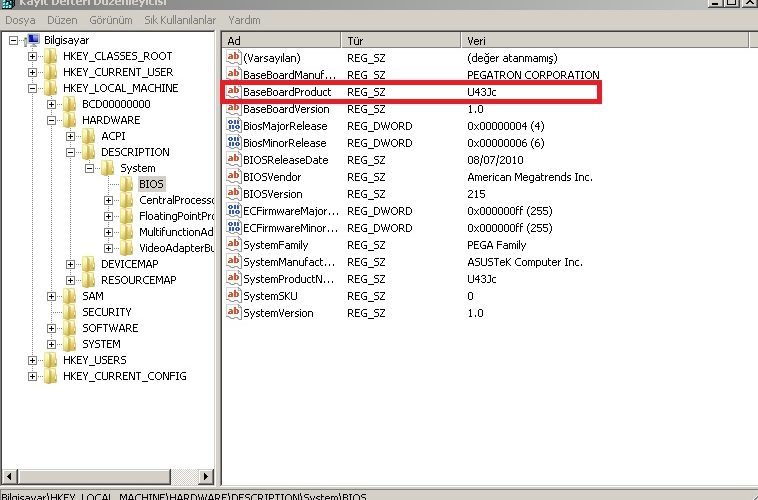Select the SystemManufacturer value entry
This screenshot has height=500, width=758.
point(290,262)
